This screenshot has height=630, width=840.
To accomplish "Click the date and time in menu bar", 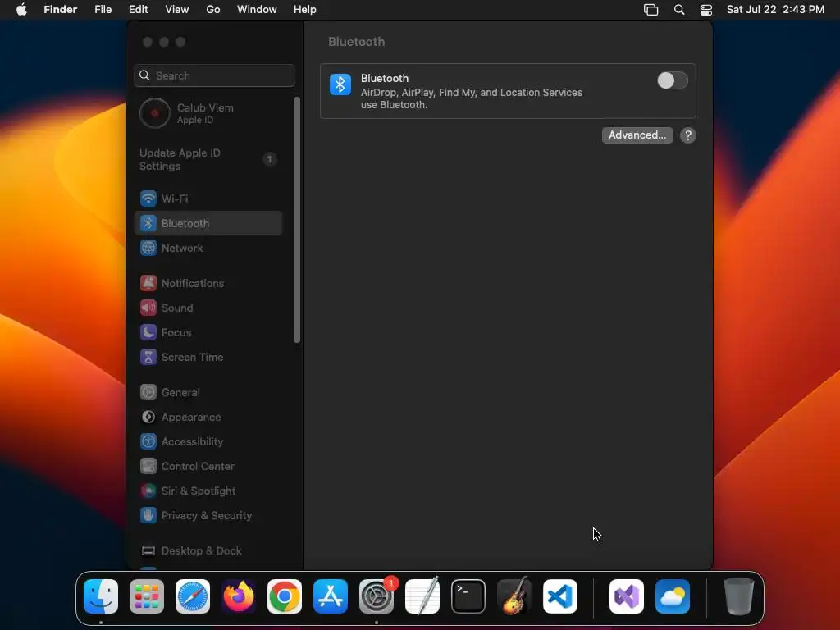I will [775, 10].
